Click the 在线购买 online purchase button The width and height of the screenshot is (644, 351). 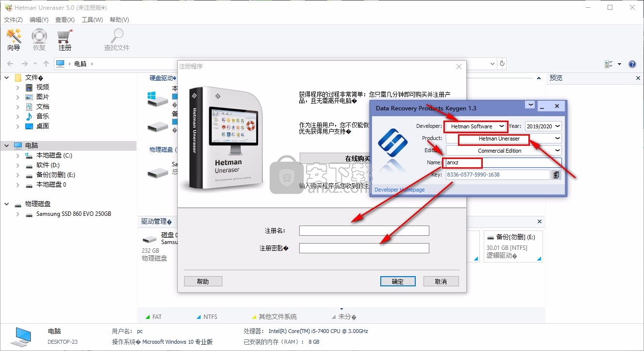[358, 159]
